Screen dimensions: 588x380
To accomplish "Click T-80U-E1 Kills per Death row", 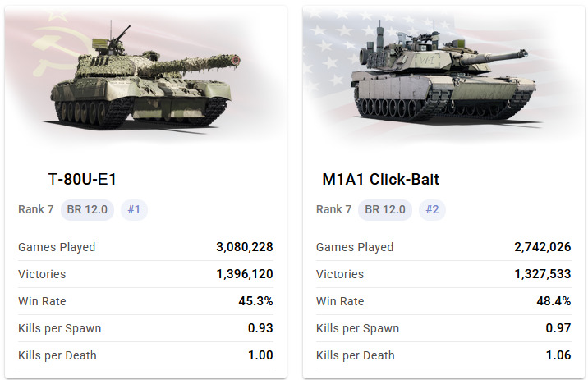I will point(145,355).
